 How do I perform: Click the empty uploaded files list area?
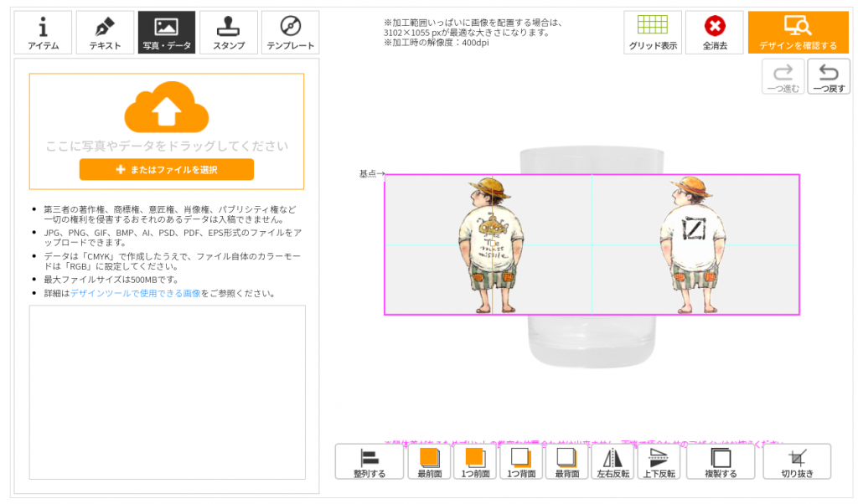167,392
